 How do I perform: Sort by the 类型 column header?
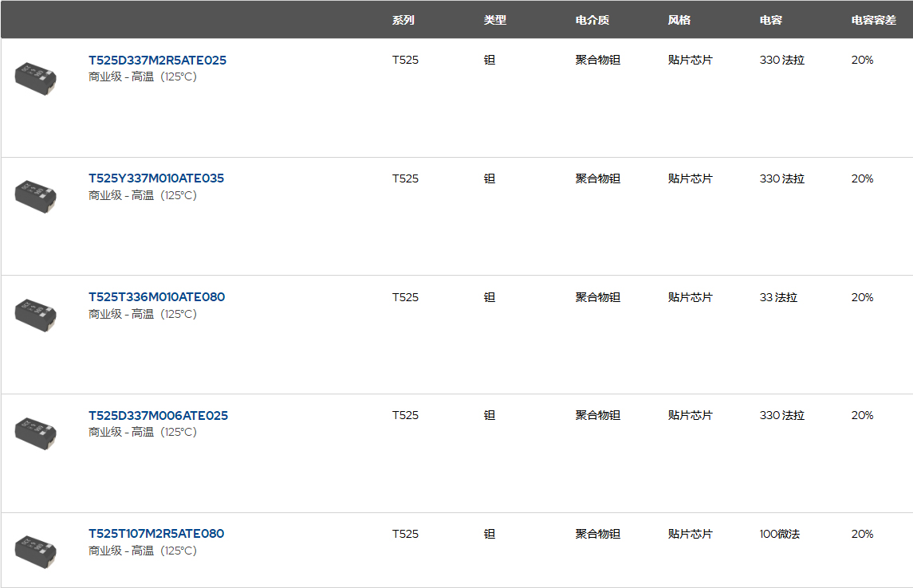coord(495,20)
